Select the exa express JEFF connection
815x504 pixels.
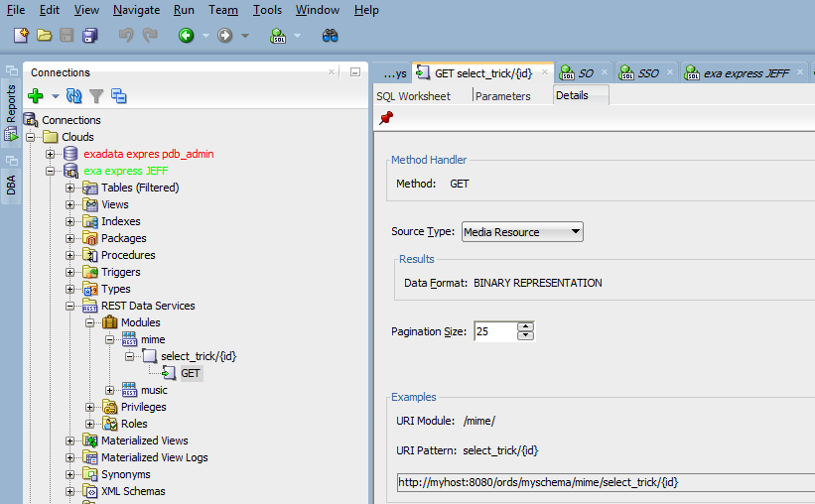[126, 171]
